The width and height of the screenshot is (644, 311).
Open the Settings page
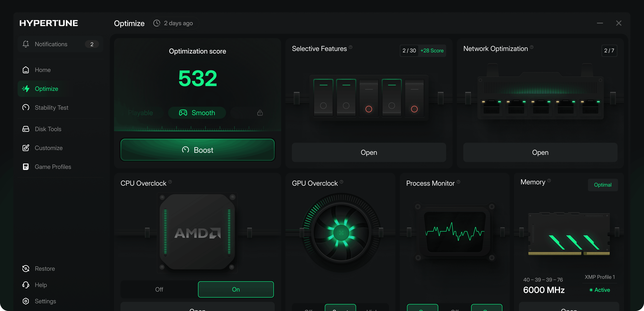pos(60,301)
